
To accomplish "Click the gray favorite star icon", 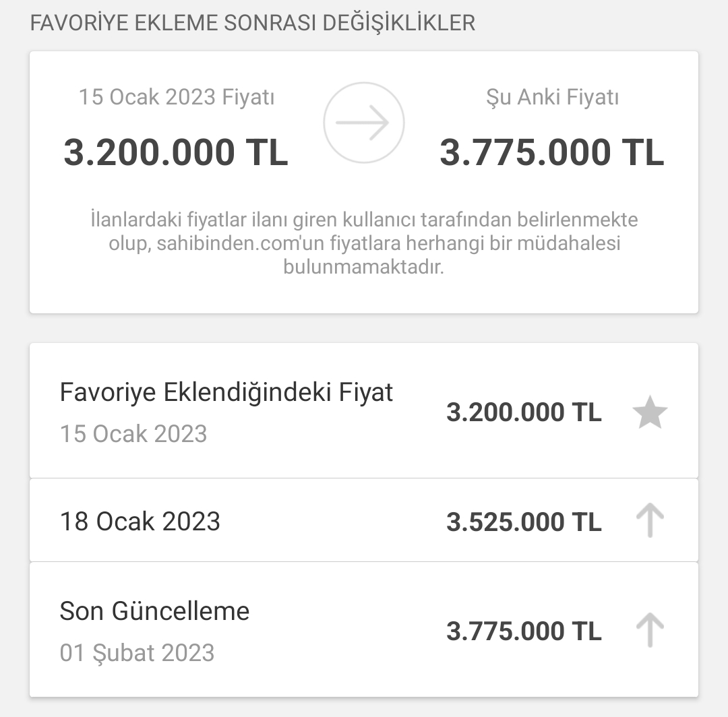I will (650, 412).
